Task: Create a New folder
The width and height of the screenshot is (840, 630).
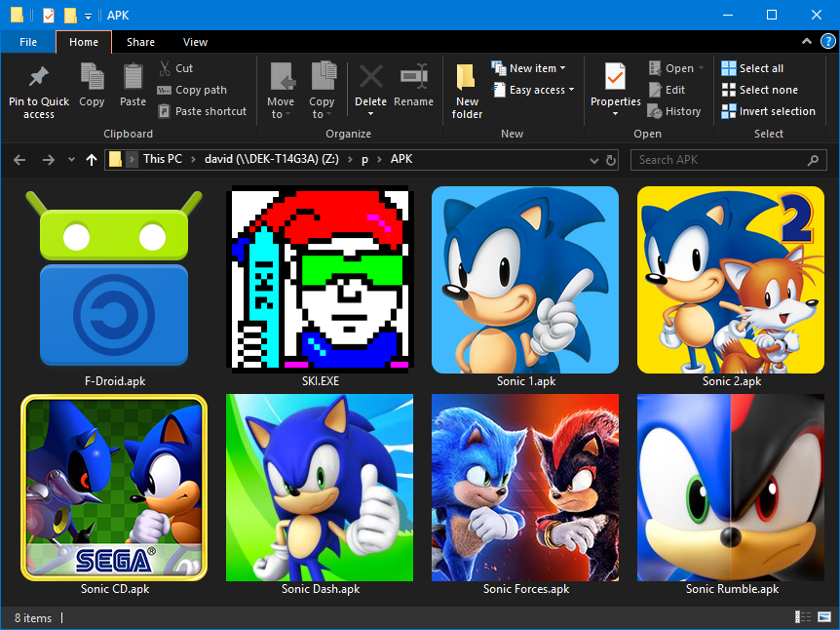Action: click(x=467, y=91)
